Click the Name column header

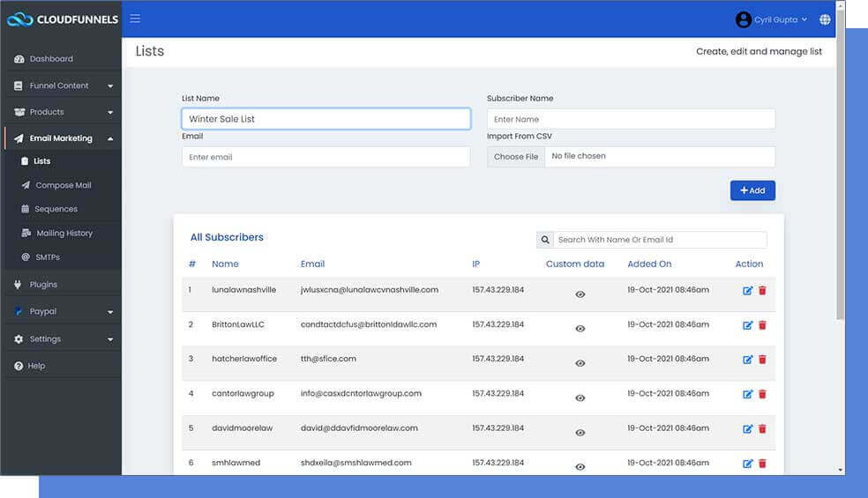(x=225, y=264)
